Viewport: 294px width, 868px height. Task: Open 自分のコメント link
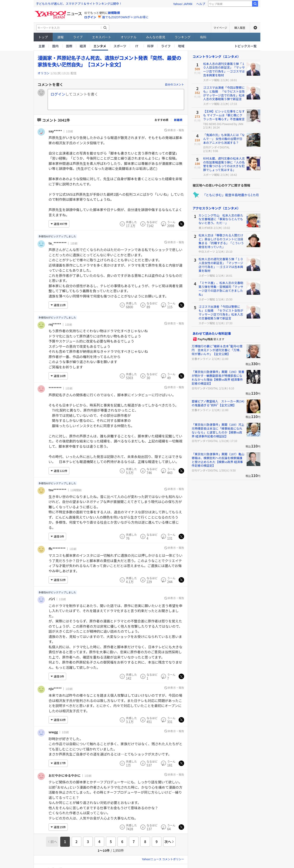(174, 84)
